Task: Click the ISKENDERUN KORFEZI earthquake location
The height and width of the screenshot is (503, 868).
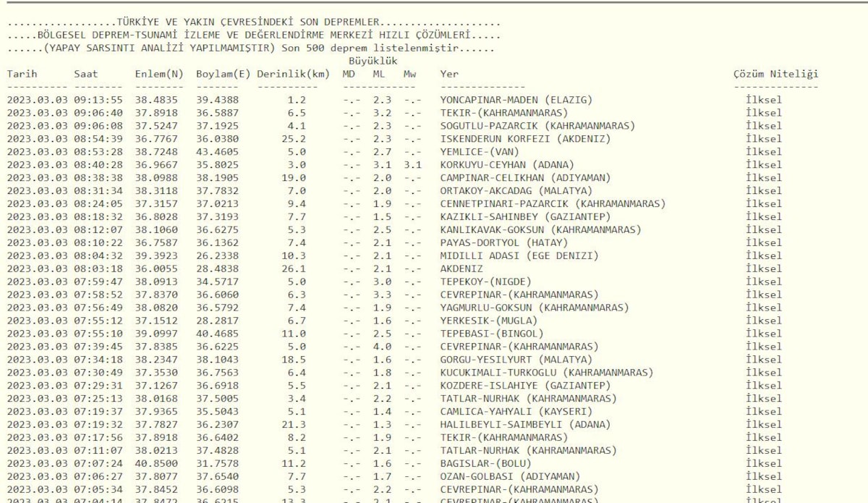Action: click(525, 139)
